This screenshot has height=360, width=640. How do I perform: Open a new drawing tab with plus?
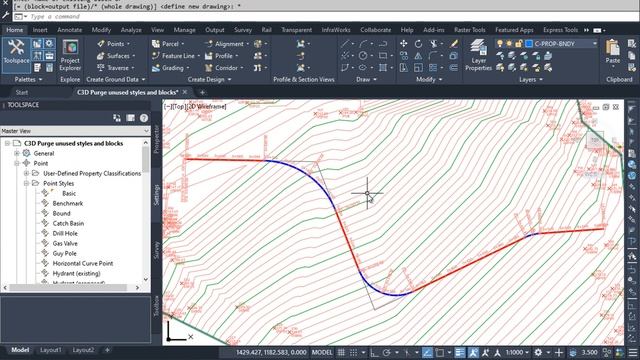click(x=202, y=92)
